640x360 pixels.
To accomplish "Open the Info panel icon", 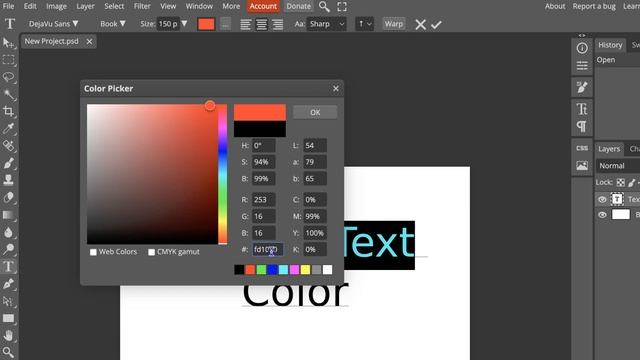I will click(x=582, y=48).
